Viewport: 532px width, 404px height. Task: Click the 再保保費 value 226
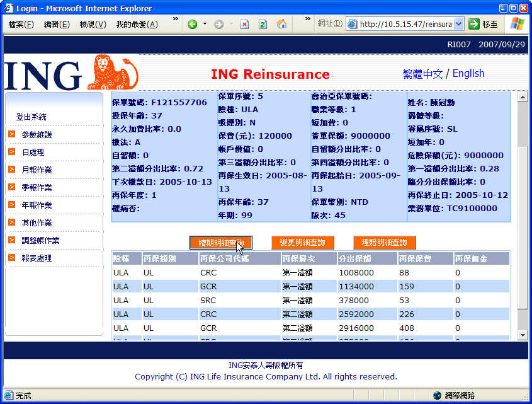(x=407, y=315)
